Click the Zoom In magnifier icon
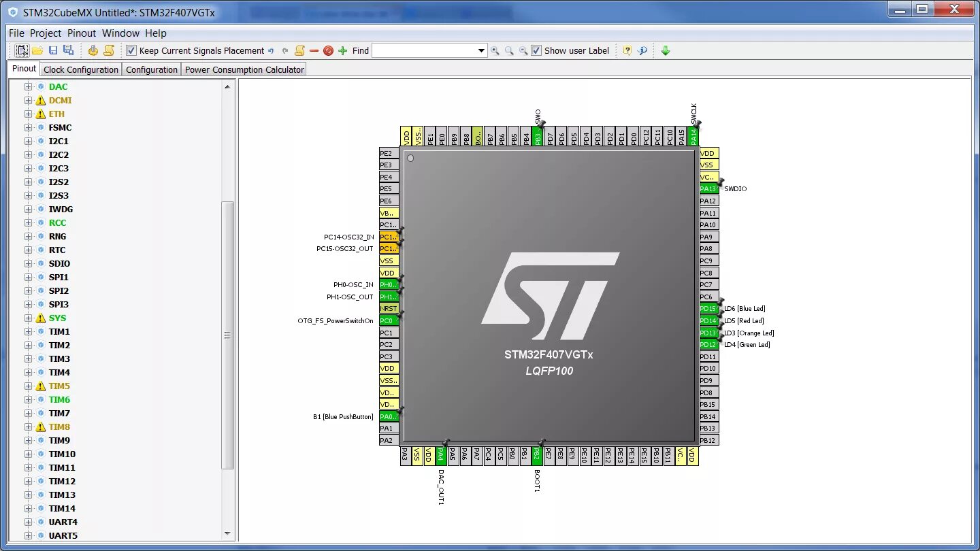The height and width of the screenshot is (551, 980). pos(495,51)
